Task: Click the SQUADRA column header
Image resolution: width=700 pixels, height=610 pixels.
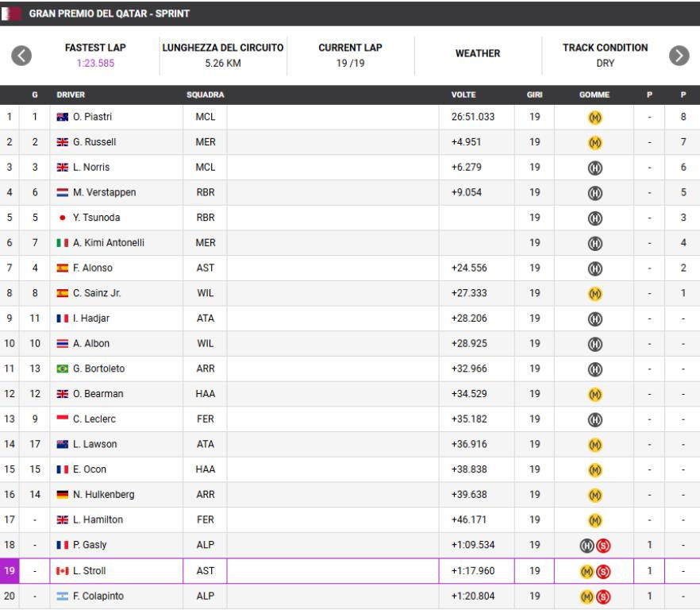Action: coord(206,95)
